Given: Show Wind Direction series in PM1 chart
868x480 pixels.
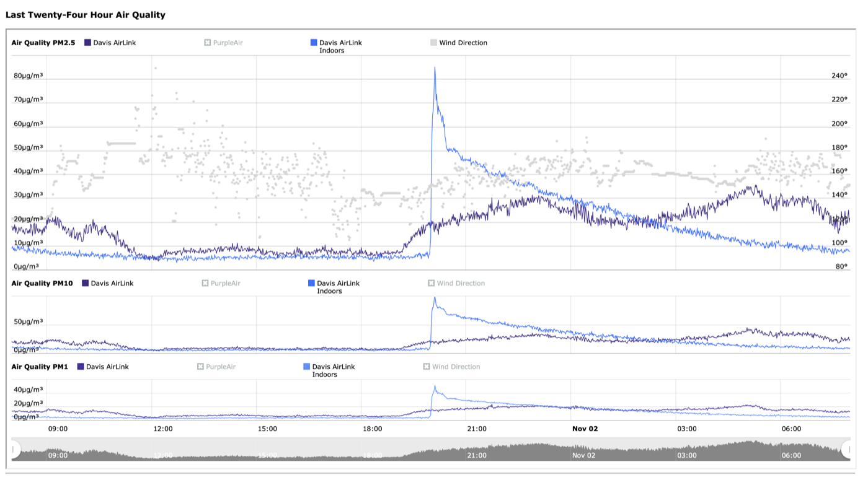Looking at the screenshot, I should coord(451,367).
